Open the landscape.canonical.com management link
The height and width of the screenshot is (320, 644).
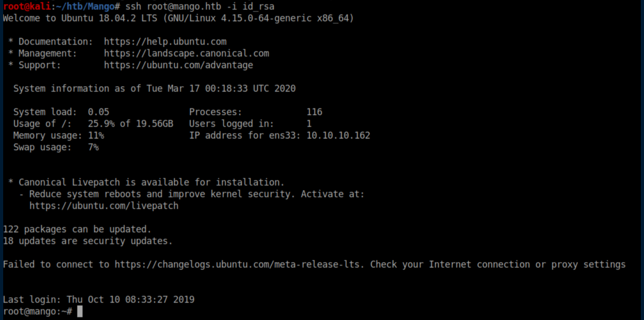[x=186, y=53]
